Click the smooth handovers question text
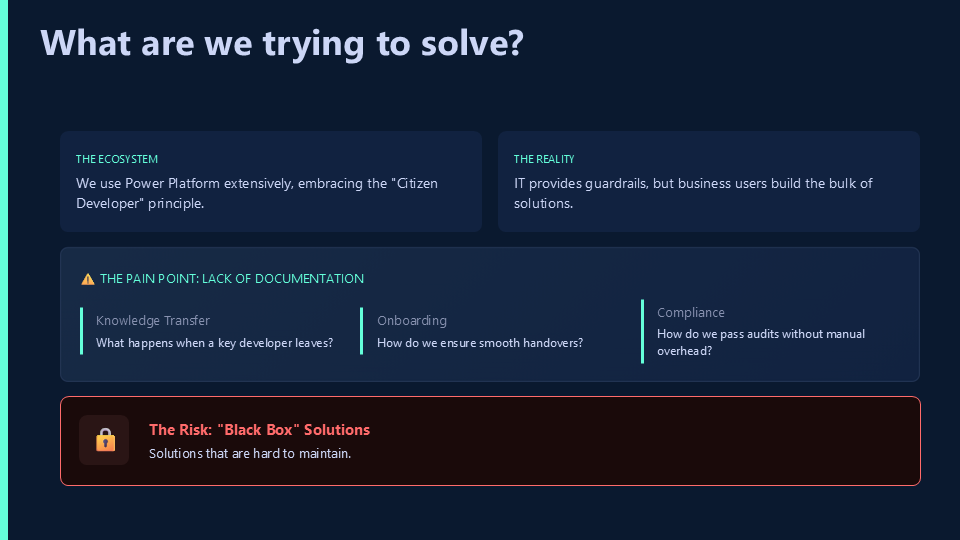Viewport: 960px width, 540px height. click(x=480, y=343)
